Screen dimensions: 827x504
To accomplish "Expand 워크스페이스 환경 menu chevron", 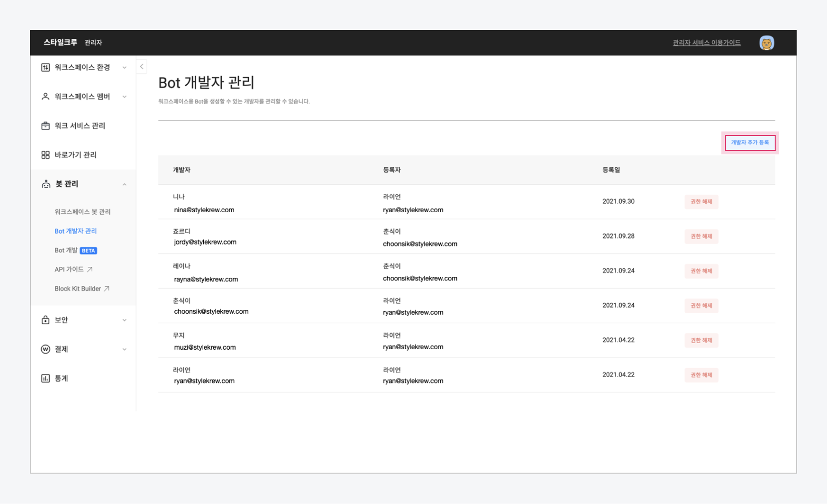I will point(125,67).
